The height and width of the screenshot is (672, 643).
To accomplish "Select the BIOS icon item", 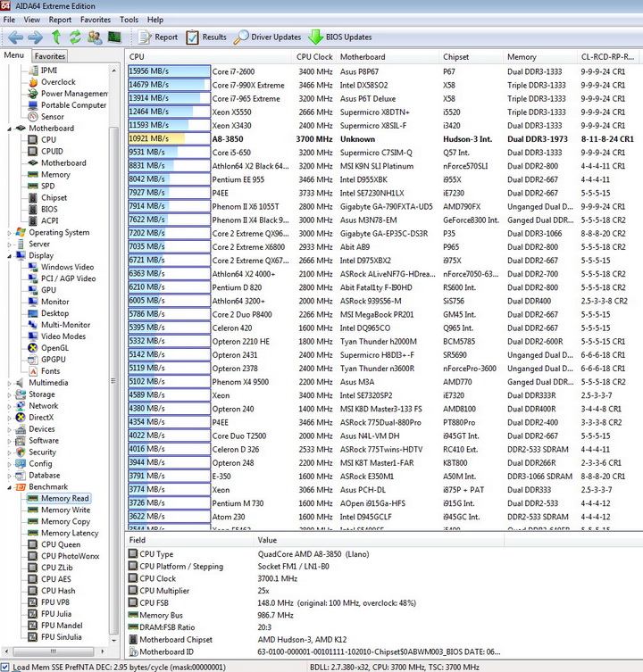I will 33,209.
